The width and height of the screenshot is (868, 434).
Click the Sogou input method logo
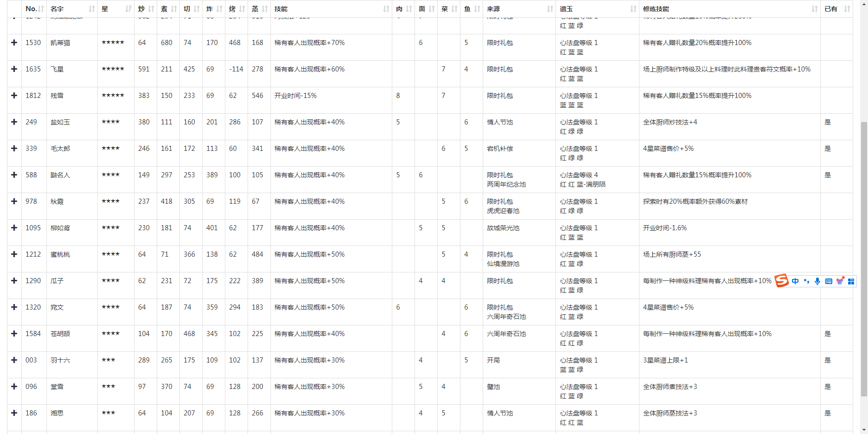click(782, 281)
